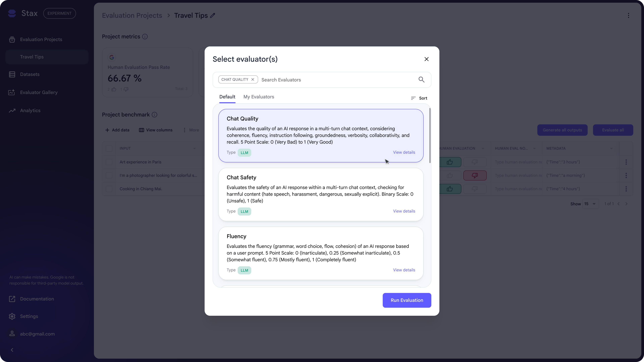Toggle the select-all checkbox in table header
The image size is (644, 362).
(109, 148)
